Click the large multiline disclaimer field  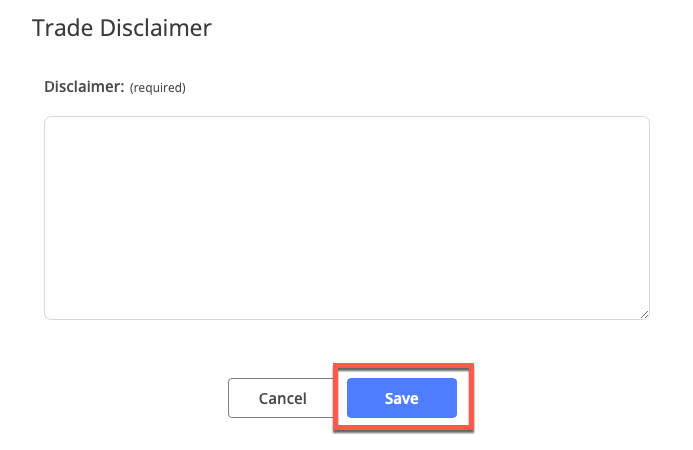point(346,218)
